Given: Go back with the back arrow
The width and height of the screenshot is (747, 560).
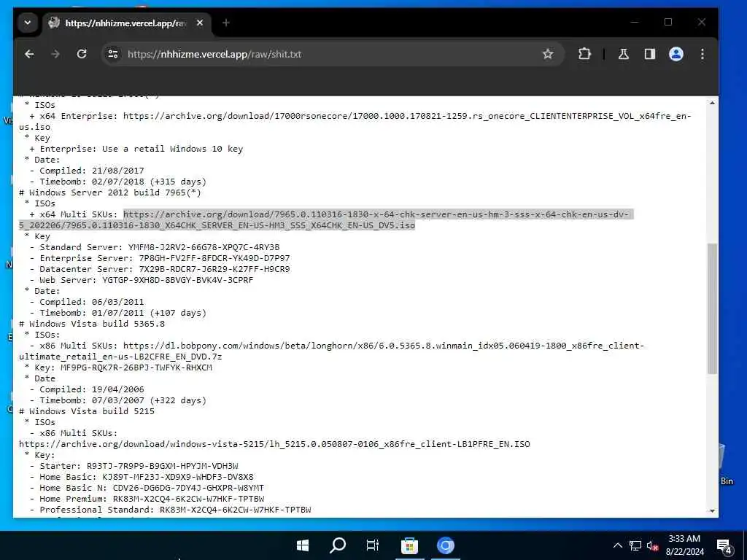Looking at the screenshot, I should pyautogui.click(x=29, y=54).
